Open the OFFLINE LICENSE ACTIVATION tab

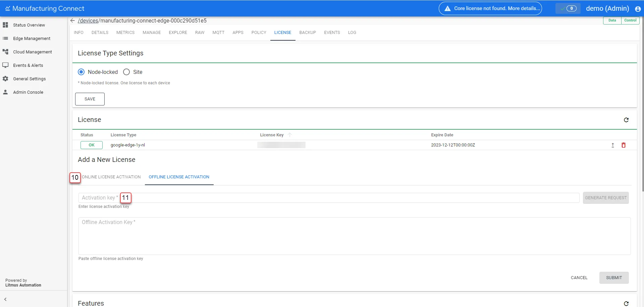point(179,177)
